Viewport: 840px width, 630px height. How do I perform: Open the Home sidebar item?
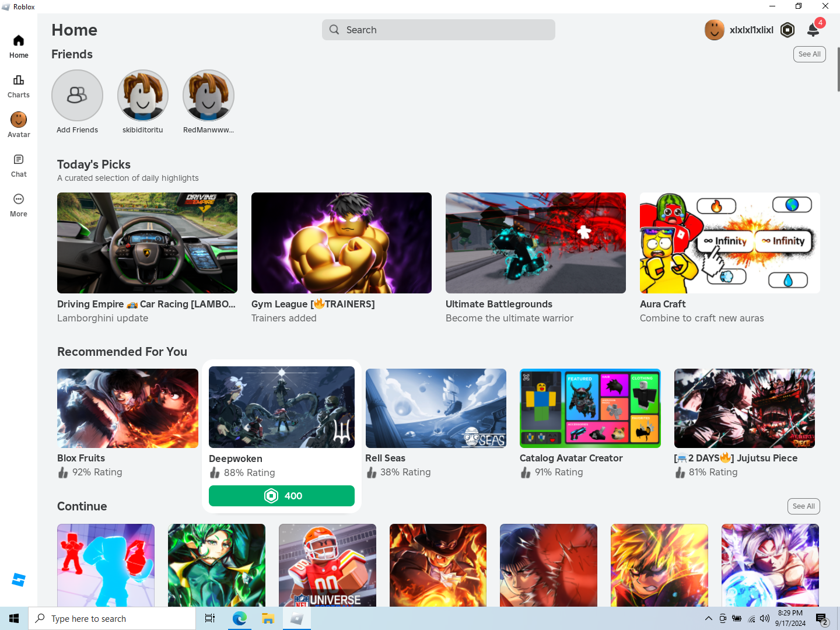(19, 47)
